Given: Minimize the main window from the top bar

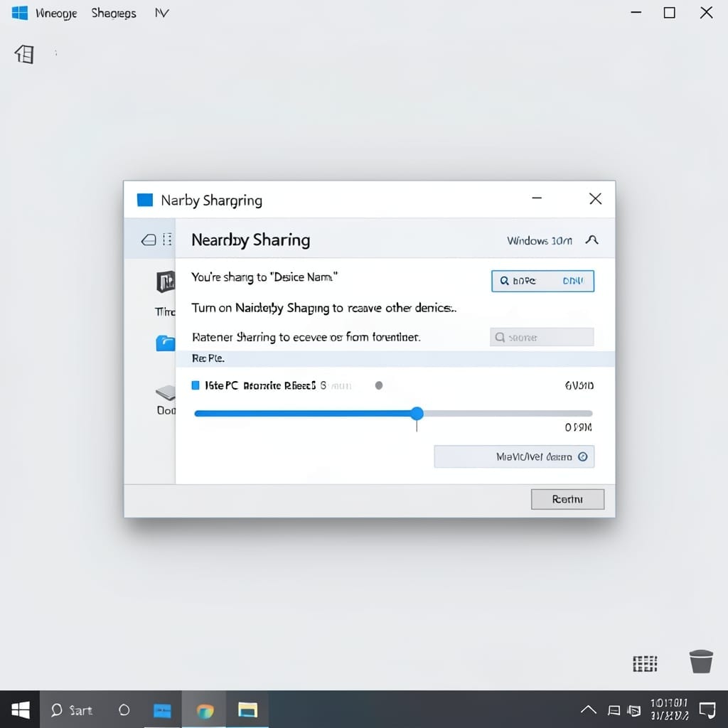Looking at the screenshot, I should [x=636, y=12].
